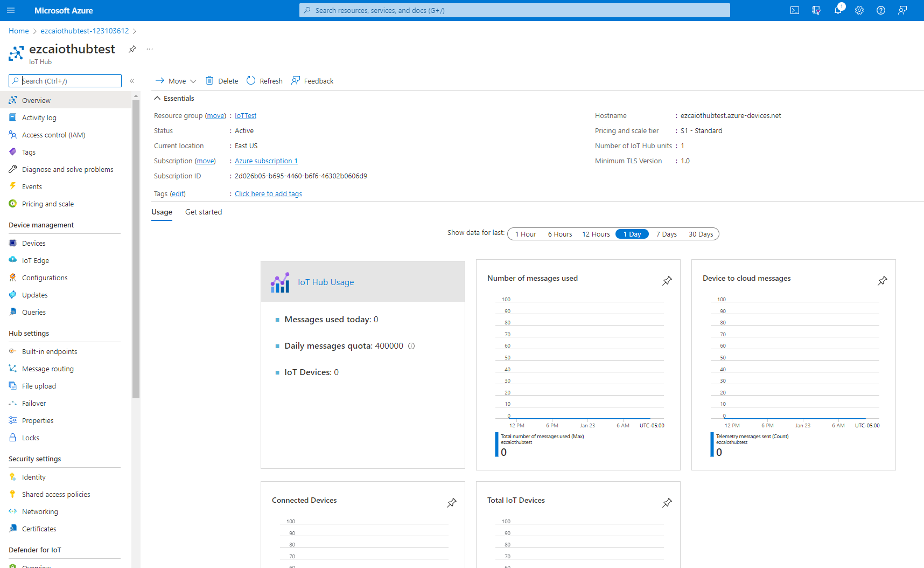The width and height of the screenshot is (924, 568).
Task: Show info for Daily messages quota
Action: point(411,346)
